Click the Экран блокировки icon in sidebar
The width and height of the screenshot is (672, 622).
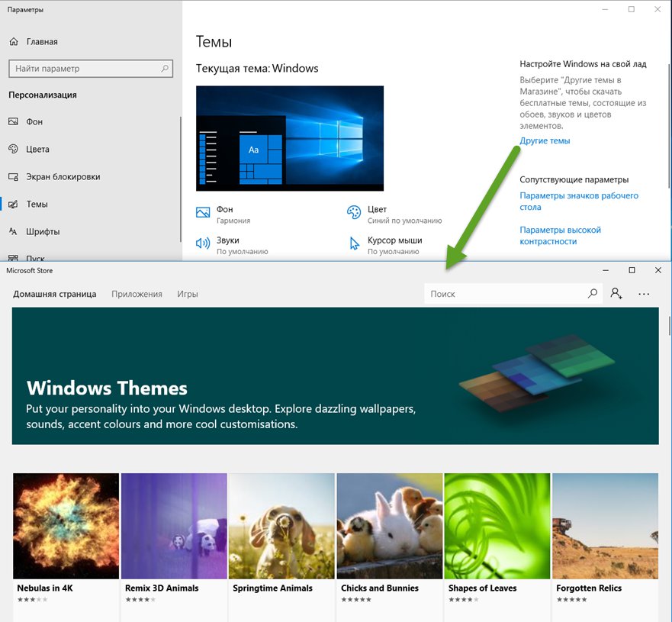click(x=13, y=176)
